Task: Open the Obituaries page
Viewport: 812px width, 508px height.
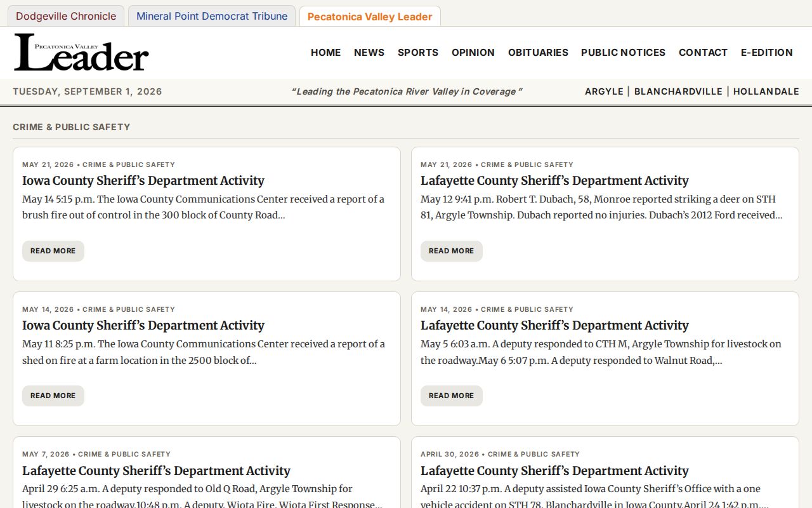Action: tap(538, 53)
